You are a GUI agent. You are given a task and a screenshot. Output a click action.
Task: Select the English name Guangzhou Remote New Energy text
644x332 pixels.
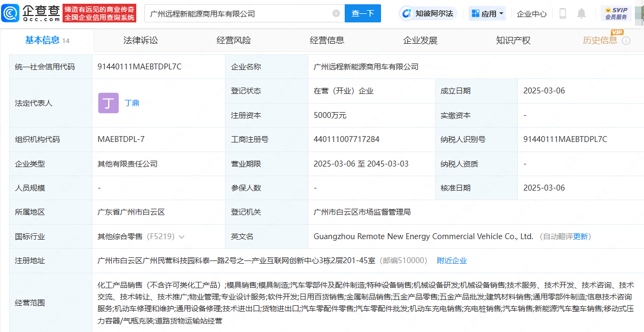pyautogui.click(x=423, y=236)
